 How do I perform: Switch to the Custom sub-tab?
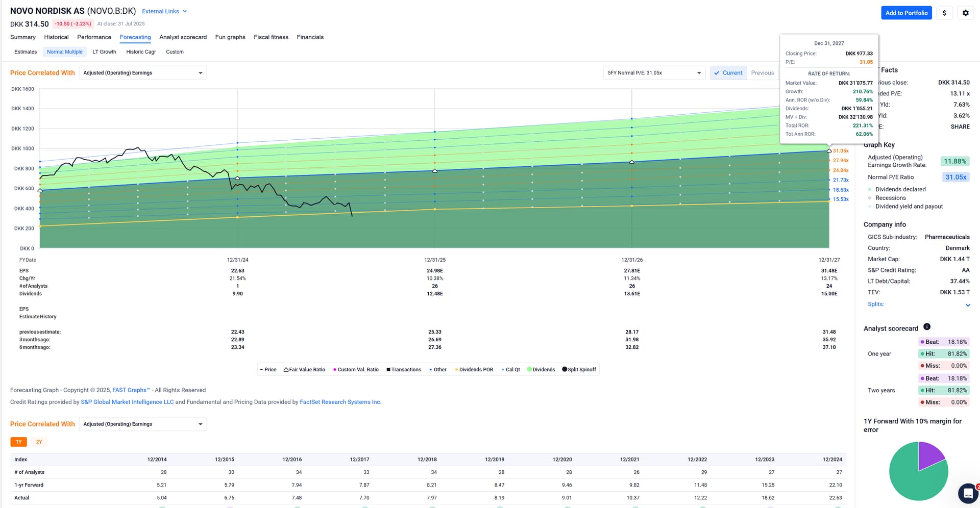point(175,52)
